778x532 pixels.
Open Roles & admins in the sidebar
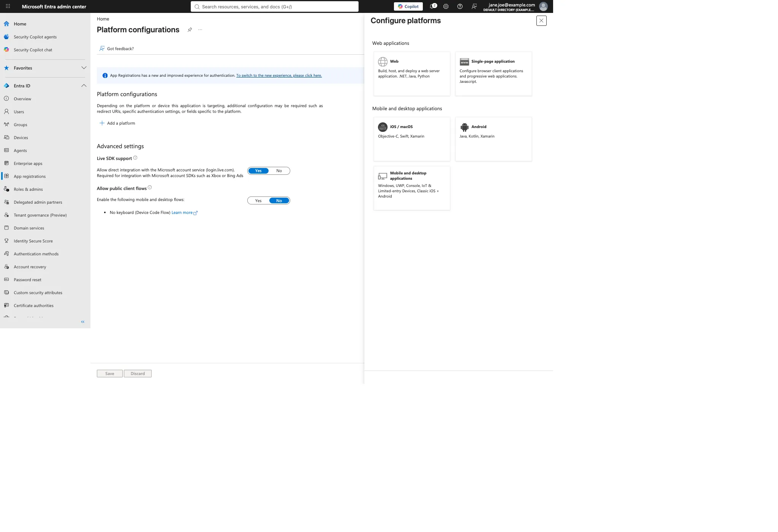(x=45, y=189)
